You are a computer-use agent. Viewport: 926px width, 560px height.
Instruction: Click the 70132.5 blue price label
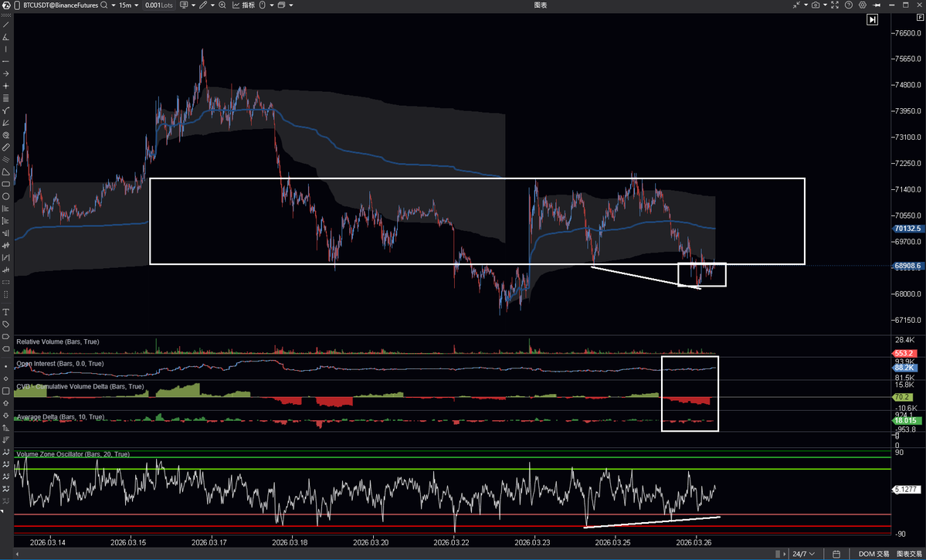pos(907,228)
